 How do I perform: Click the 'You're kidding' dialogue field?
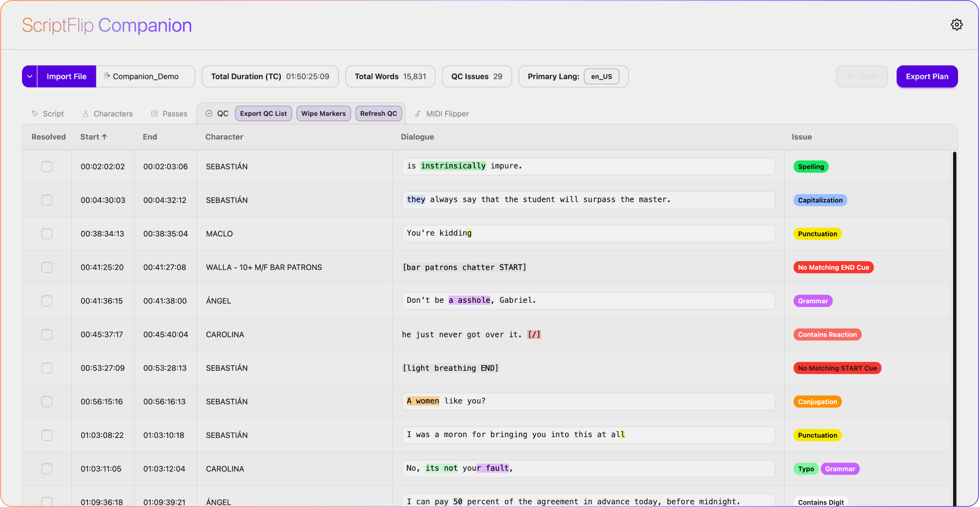[x=588, y=234]
